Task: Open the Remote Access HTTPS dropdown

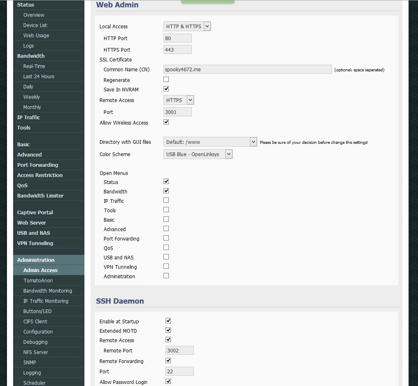Action: coord(178,100)
